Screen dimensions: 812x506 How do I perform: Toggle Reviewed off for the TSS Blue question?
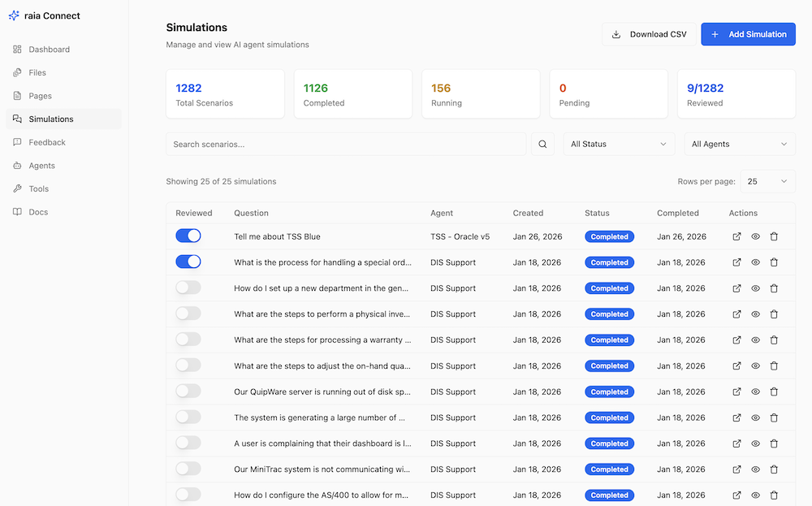(x=188, y=236)
